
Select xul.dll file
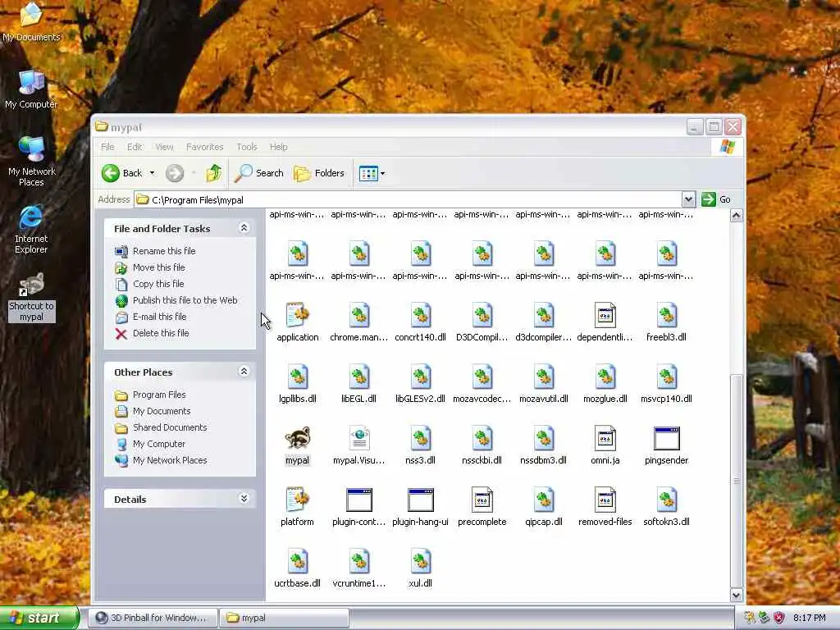(x=421, y=561)
